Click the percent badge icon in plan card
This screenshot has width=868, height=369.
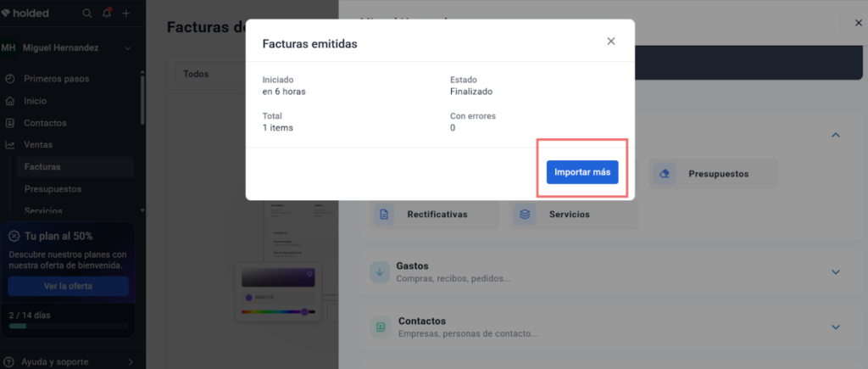click(x=14, y=236)
